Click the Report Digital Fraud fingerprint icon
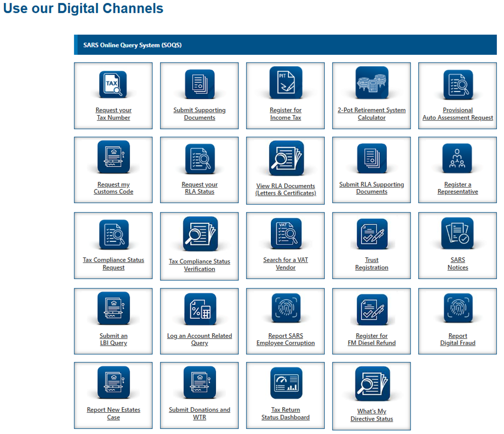 (x=458, y=308)
